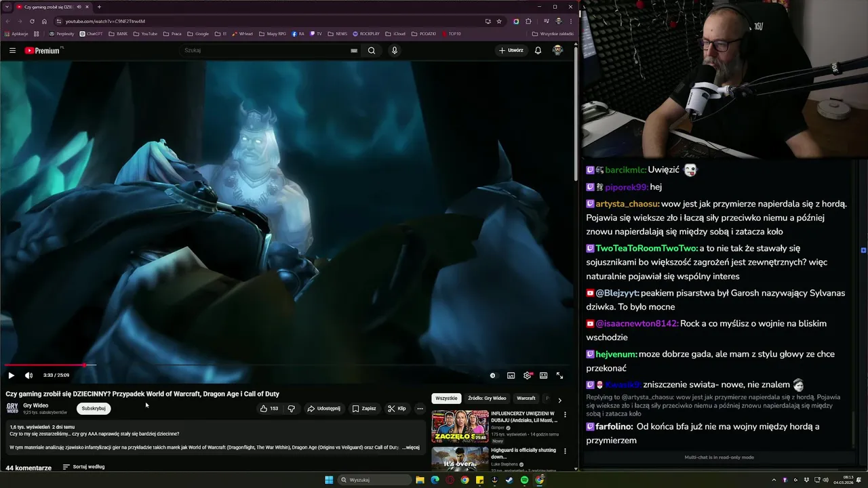Go to YouTube Premium home logo
The image size is (868, 488).
pos(43,50)
